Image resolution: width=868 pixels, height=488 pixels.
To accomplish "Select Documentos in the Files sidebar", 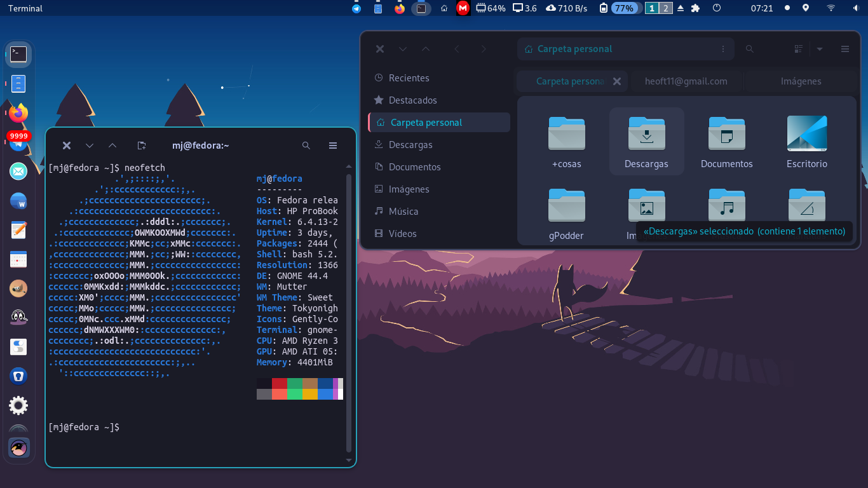I will (438, 167).
